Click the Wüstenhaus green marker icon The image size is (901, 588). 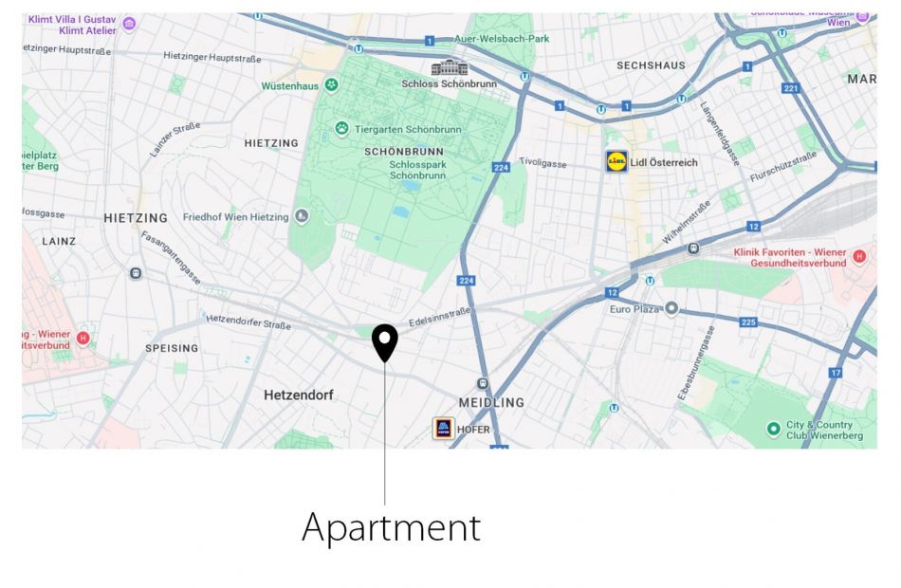click(x=331, y=85)
